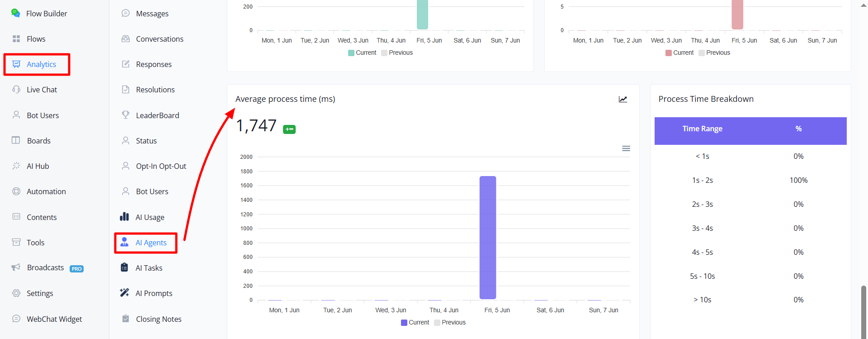Click the Boards panel icon
Screen dimensions: 868x339
coord(16,140)
